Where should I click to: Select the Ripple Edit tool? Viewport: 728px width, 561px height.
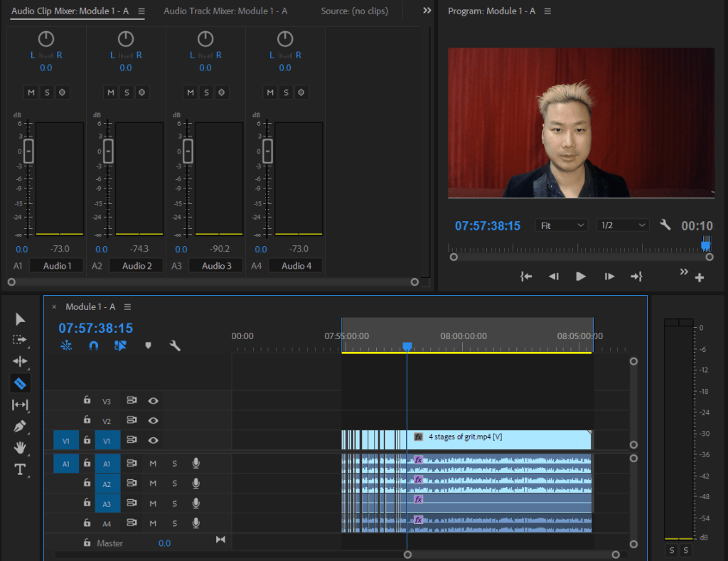tap(20, 361)
